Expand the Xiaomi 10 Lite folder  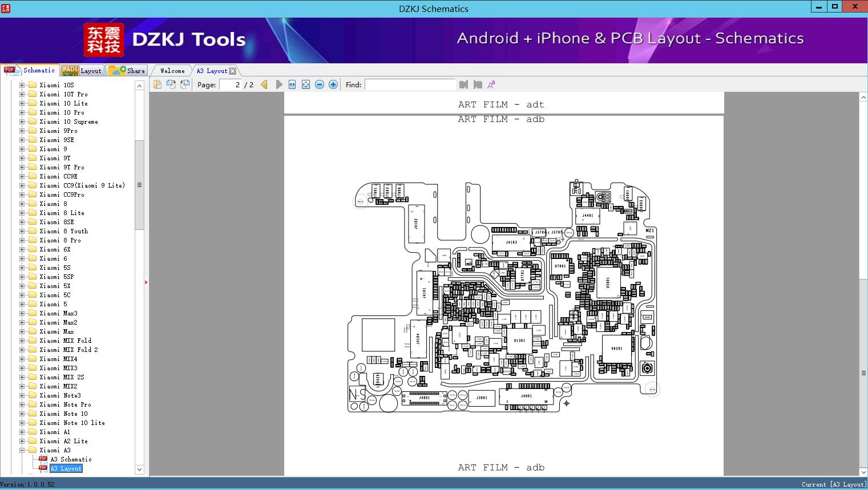[x=22, y=103]
